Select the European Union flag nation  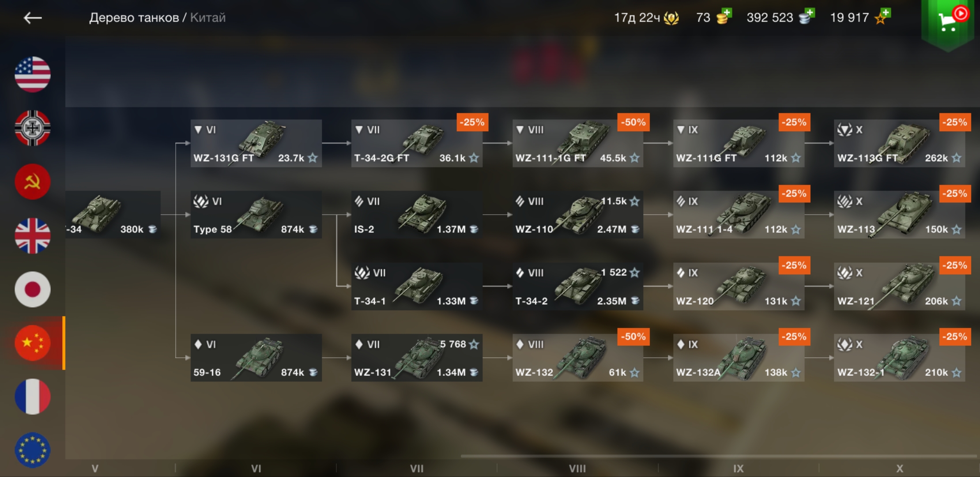(x=33, y=450)
